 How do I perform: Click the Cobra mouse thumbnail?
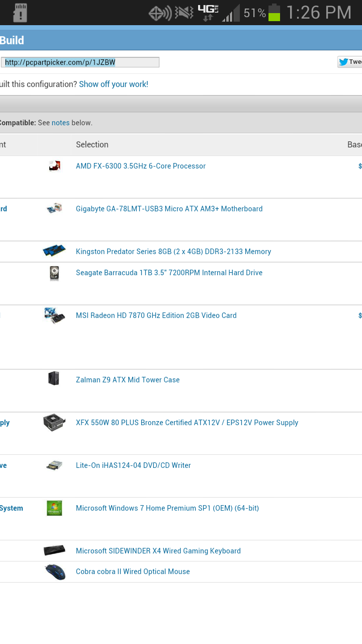click(55, 572)
